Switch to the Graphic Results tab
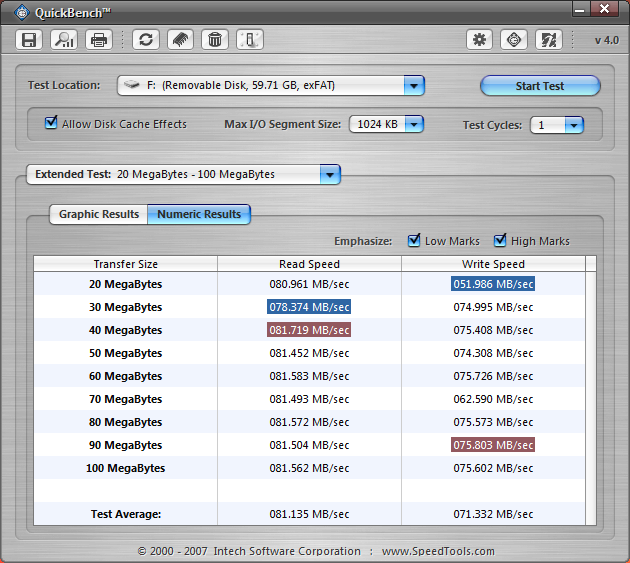 click(99, 214)
